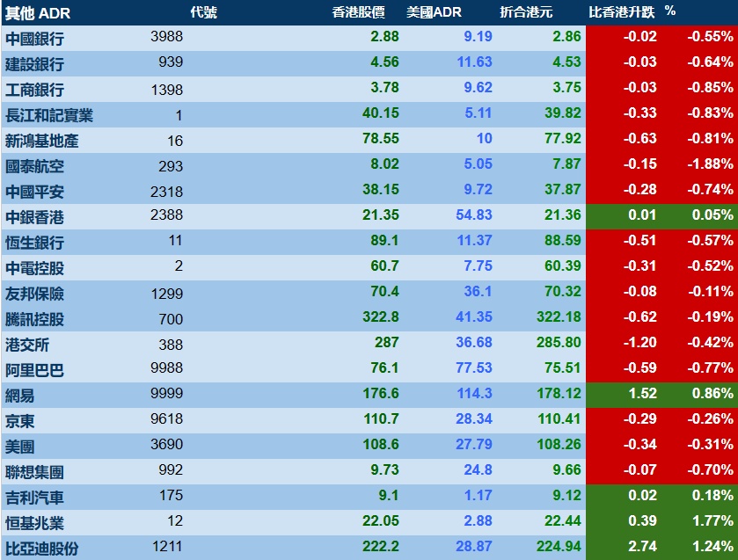Select the 恒生銀行 stock name
Image resolution: width=738 pixels, height=560 pixels.
pyautogui.click(x=34, y=243)
